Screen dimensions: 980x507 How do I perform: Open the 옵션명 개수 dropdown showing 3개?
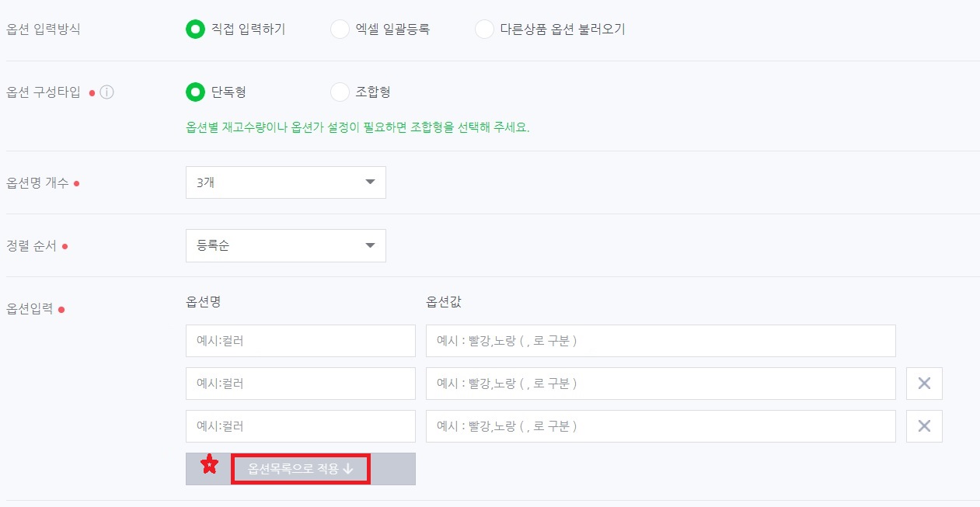[286, 182]
